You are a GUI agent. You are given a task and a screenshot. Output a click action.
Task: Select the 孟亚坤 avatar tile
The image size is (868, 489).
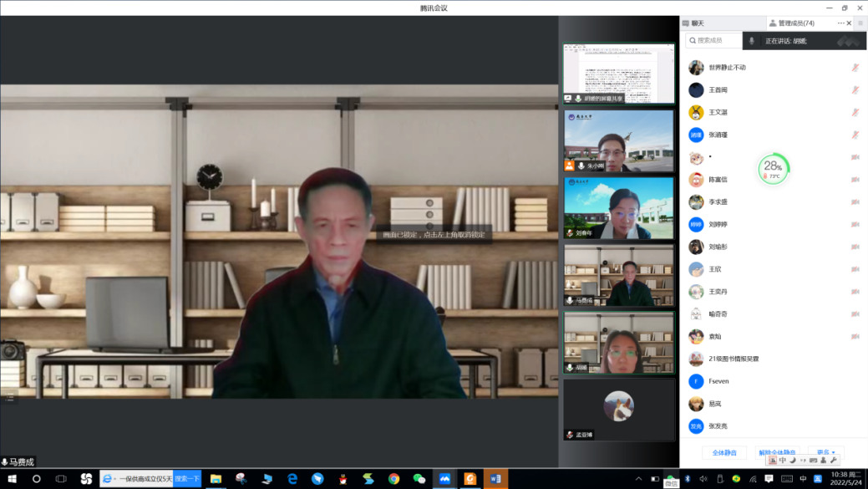pos(619,410)
